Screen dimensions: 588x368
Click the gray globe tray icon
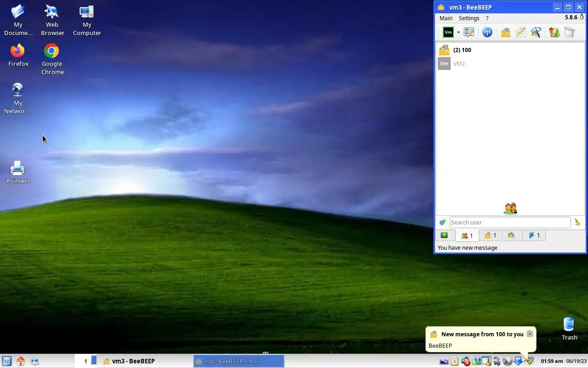[507, 361]
